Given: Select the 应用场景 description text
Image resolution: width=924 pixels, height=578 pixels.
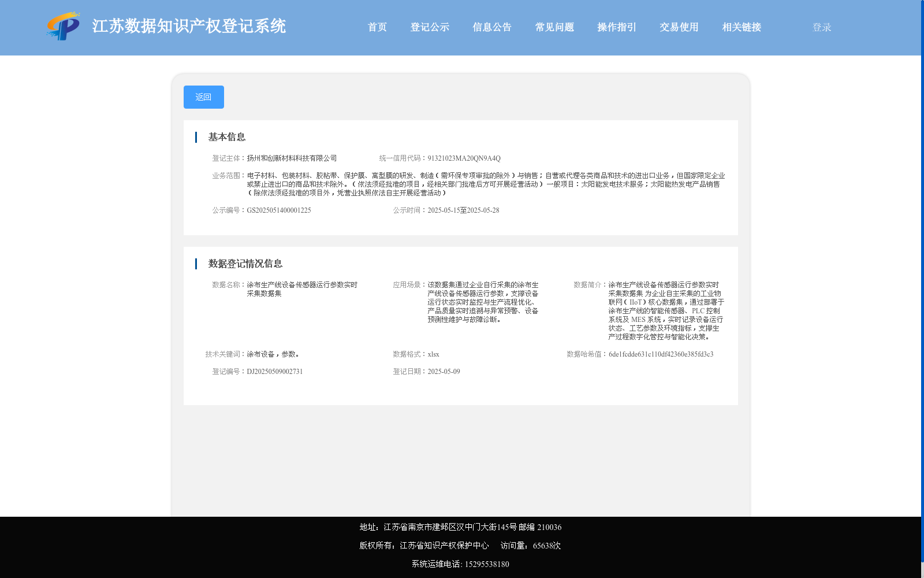Looking at the screenshot, I should [x=483, y=302].
